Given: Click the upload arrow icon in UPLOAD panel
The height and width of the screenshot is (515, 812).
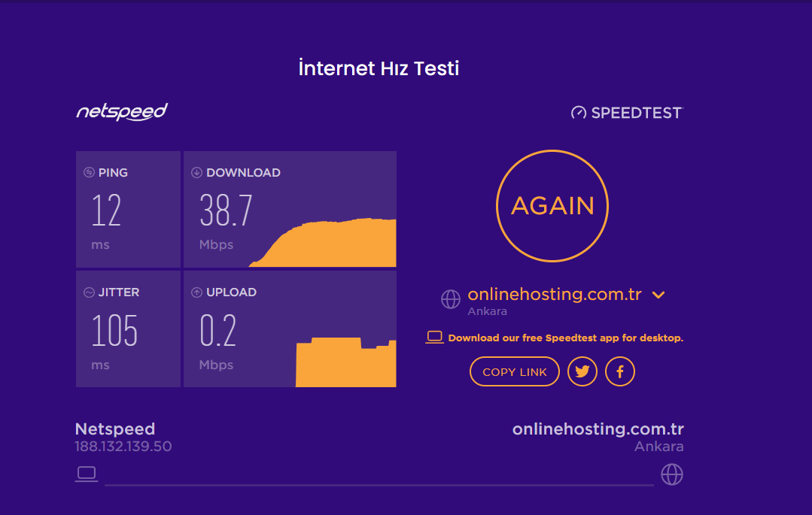Looking at the screenshot, I should [x=196, y=292].
